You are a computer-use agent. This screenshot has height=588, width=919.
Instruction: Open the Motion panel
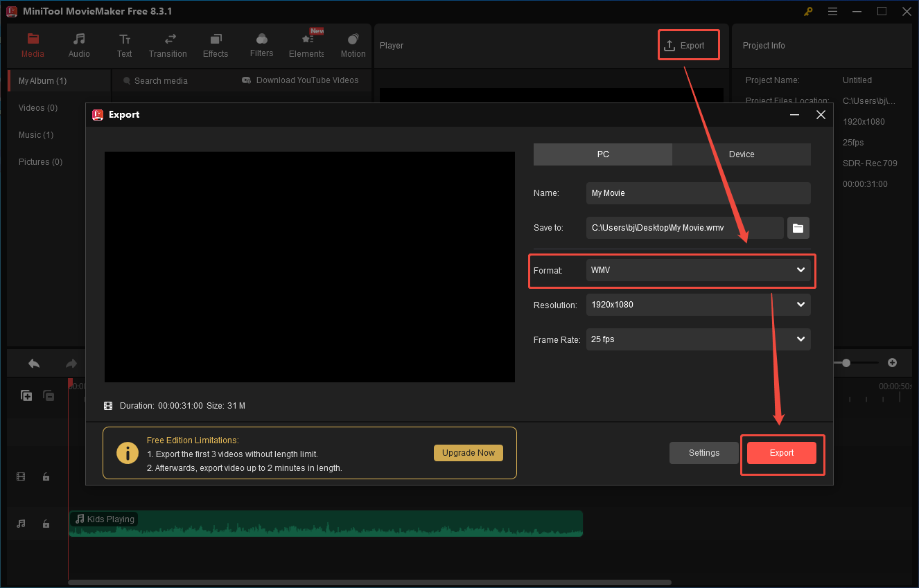tap(353, 44)
